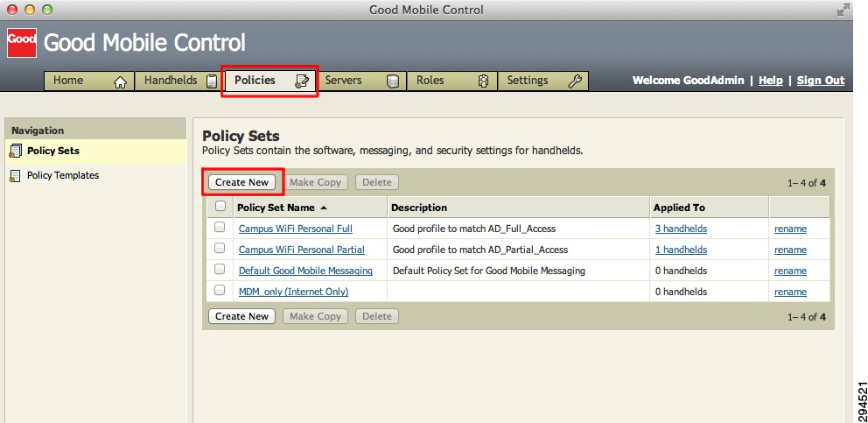The width and height of the screenshot is (868, 423).
Task: Click the 'Good profile to match AD_Full_Access' description
Action: tap(474, 229)
